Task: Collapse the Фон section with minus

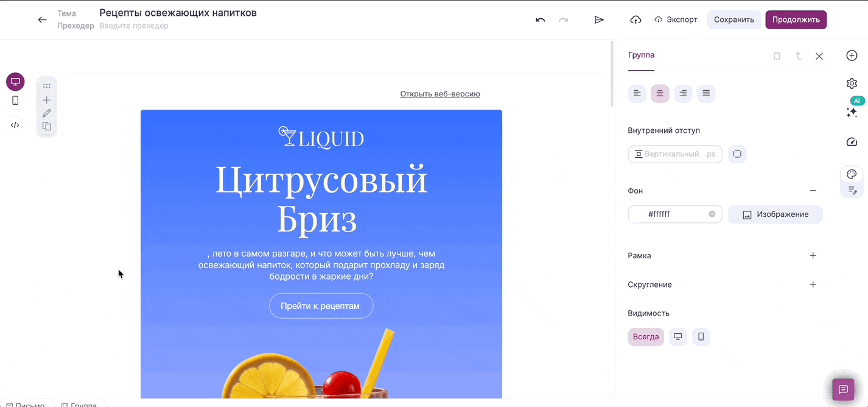Action: tap(813, 191)
